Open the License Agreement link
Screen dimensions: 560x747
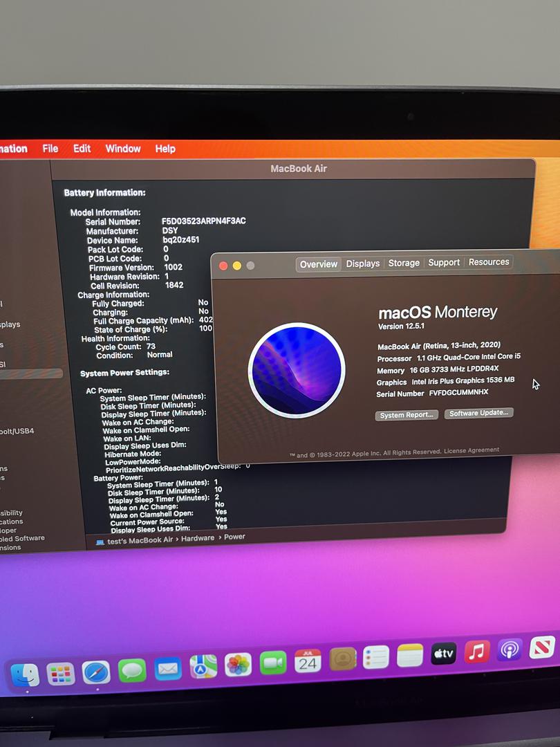(x=472, y=450)
